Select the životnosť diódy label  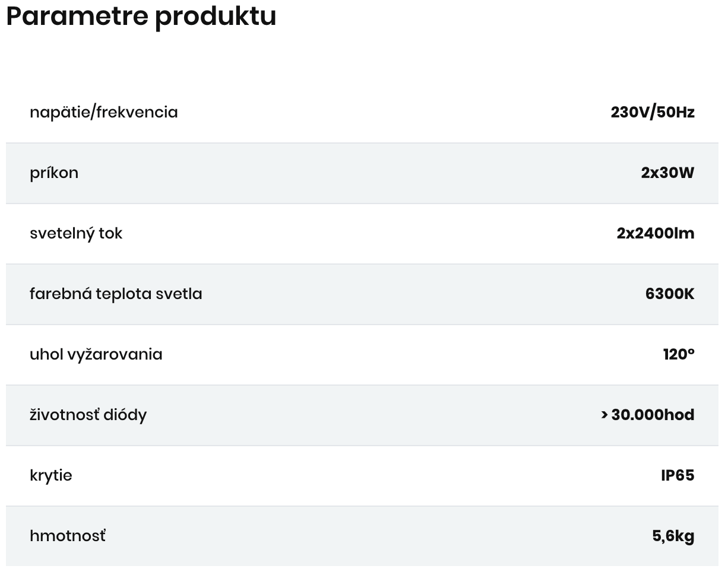tap(88, 415)
